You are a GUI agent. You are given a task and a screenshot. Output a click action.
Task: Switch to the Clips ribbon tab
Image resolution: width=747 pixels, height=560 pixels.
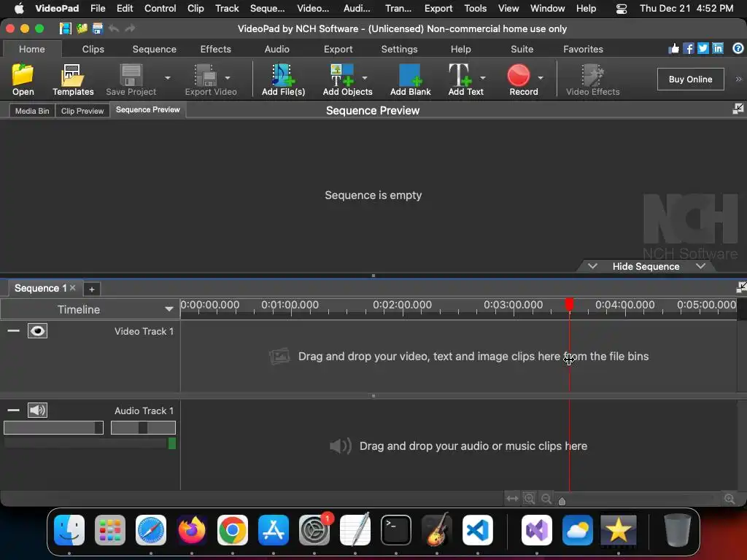tap(93, 49)
